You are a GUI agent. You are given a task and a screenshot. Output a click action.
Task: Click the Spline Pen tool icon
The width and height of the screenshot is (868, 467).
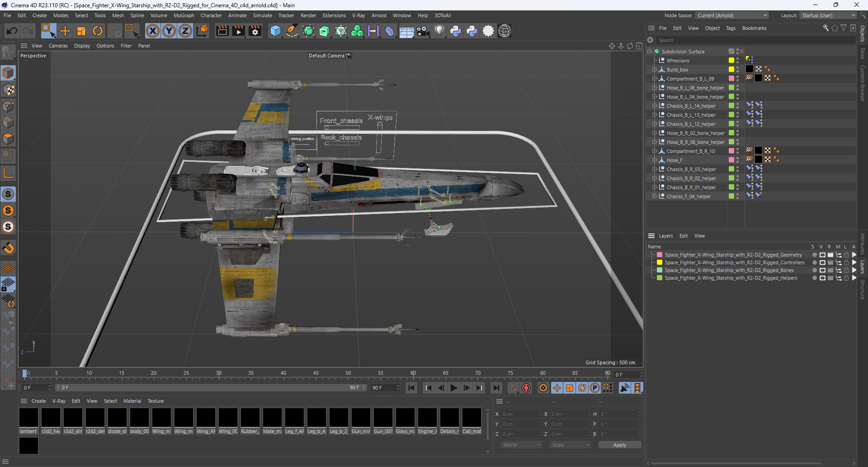(x=292, y=31)
